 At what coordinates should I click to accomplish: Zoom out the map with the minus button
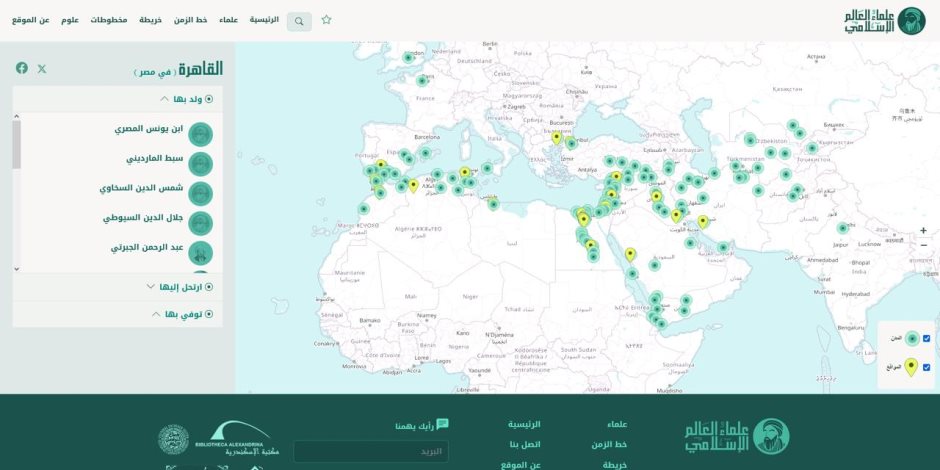click(x=923, y=245)
